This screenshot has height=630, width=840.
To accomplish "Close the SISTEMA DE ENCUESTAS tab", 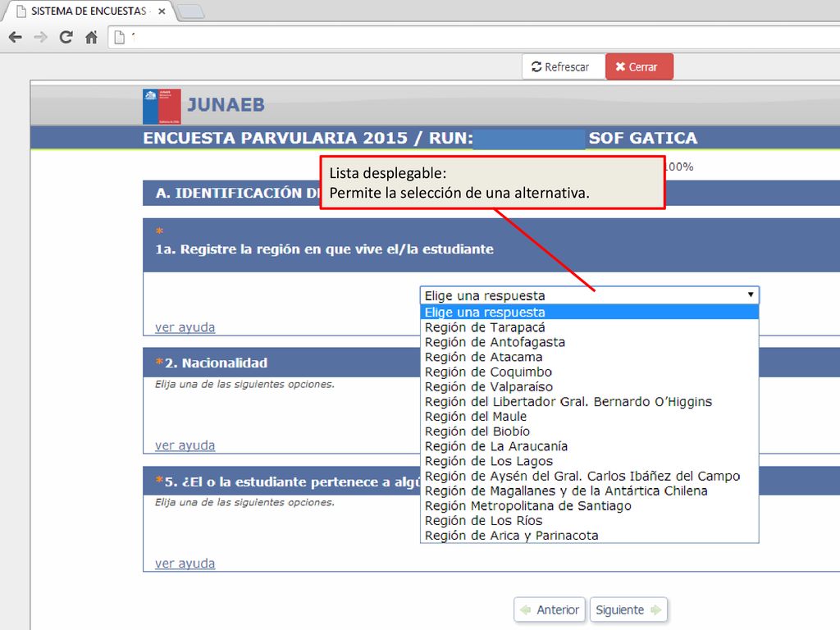I will coord(162,11).
